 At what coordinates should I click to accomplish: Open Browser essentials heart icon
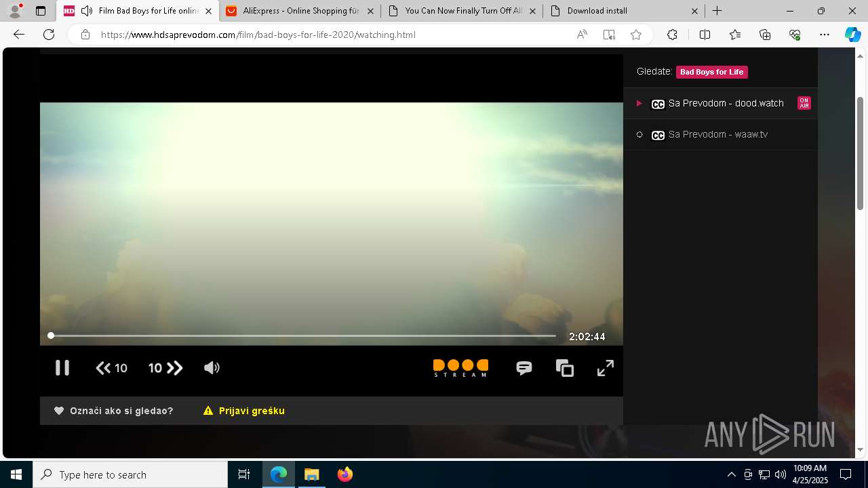pos(795,35)
